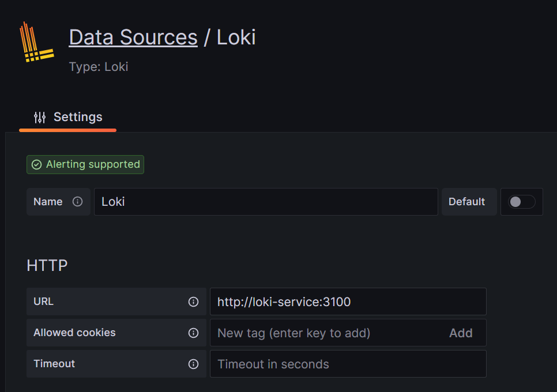Click into the URL field with loki-service
557x392 pixels.
348,301
